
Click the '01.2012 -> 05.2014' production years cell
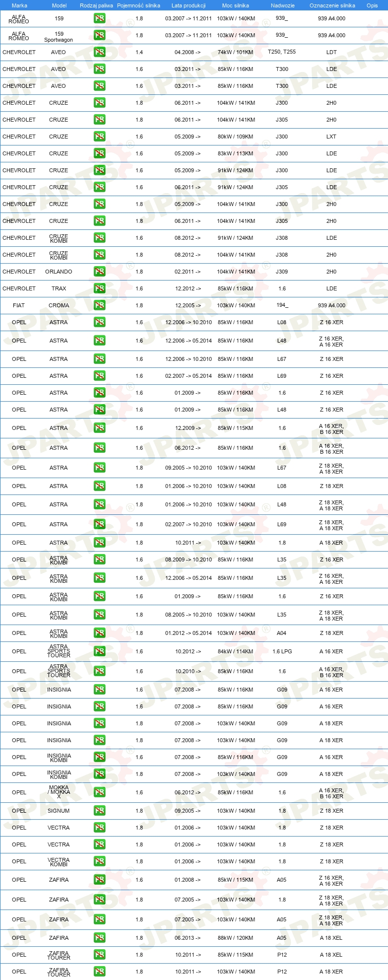(x=189, y=633)
